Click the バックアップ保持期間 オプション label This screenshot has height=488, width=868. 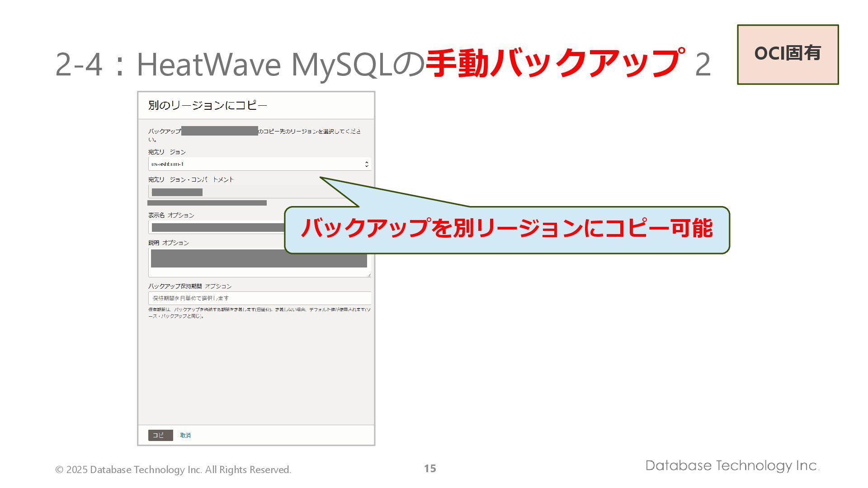tap(190, 286)
